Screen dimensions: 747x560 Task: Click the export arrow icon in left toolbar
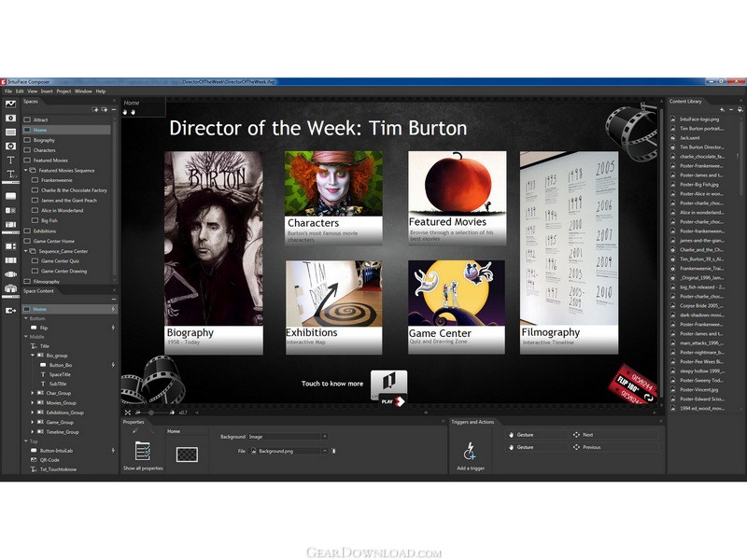(10, 311)
